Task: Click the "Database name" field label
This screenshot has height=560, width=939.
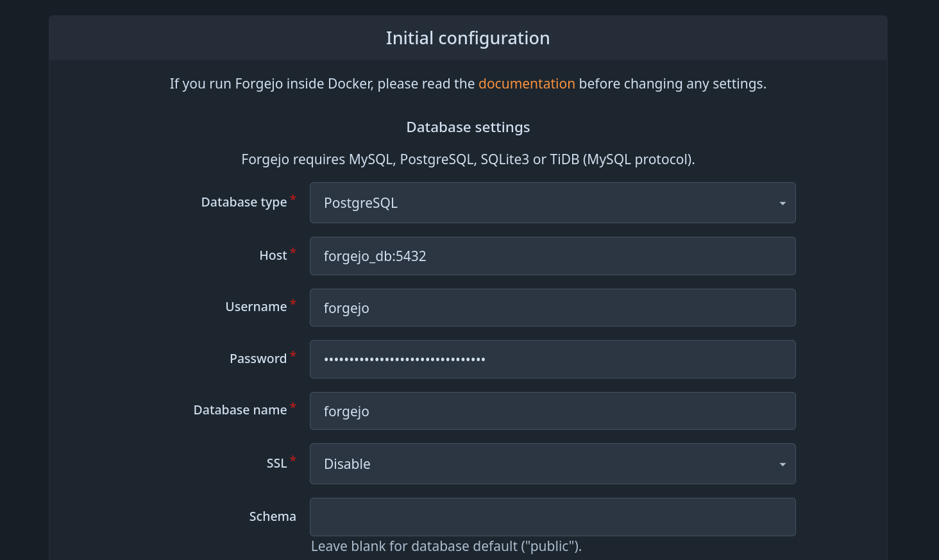Action: click(x=240, y=410)
